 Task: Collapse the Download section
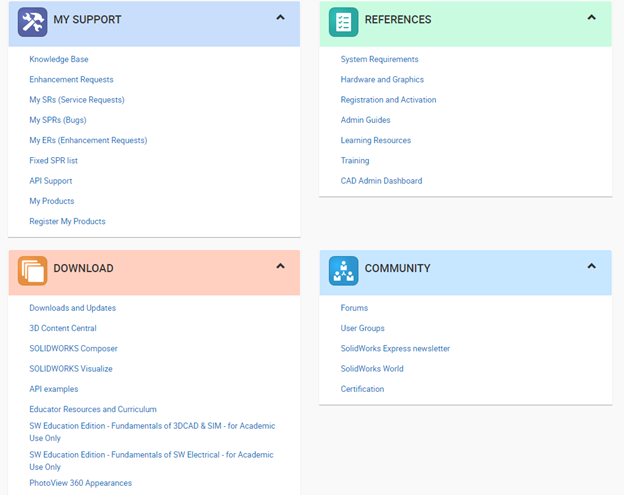point(281,266)
